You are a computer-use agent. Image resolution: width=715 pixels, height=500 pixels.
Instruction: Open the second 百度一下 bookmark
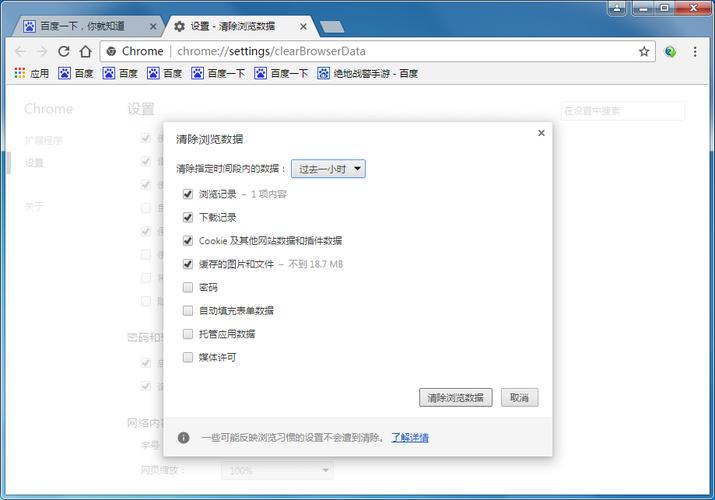click(281, 73)
